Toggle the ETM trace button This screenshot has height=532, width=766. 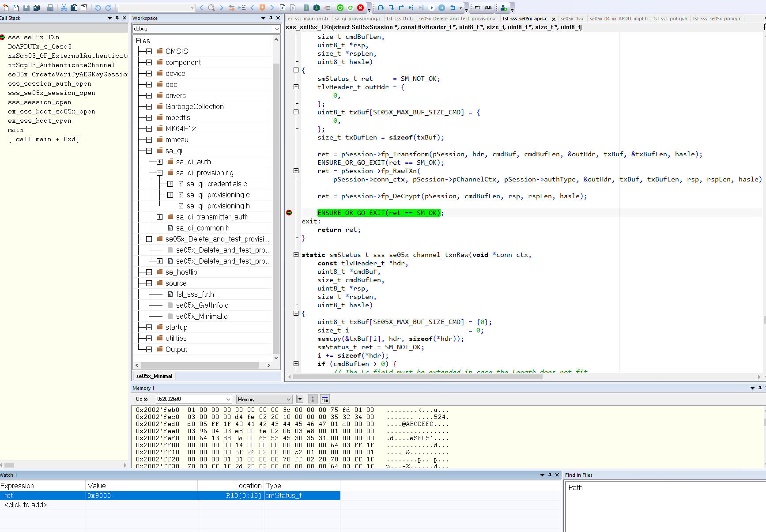(x=478, y=8)
